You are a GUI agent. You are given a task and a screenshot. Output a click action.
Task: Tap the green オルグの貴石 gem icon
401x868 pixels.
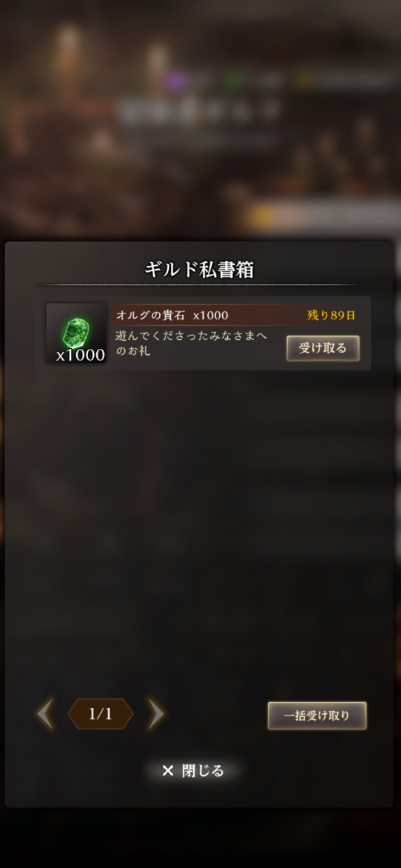pos(76,332)
